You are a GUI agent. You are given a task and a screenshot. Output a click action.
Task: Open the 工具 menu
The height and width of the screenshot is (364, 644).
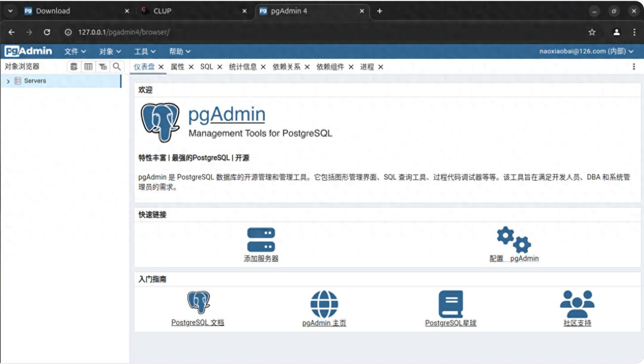(x=145, y=51)
